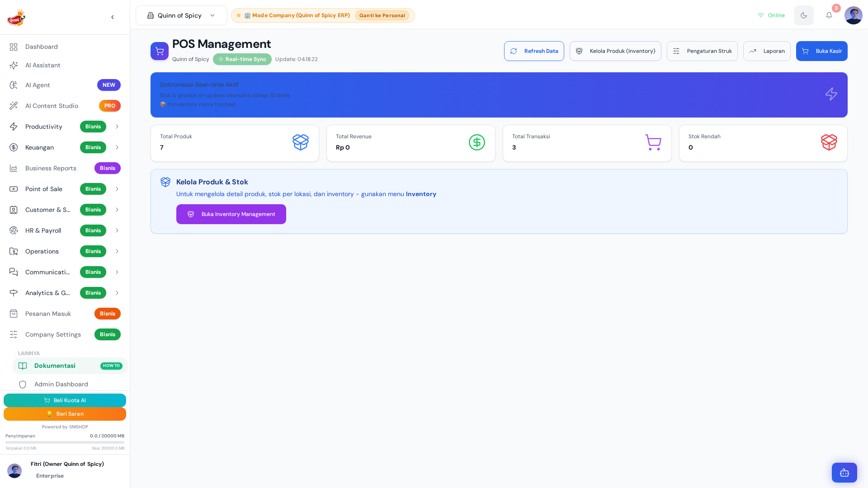
Task: Open Pengaturan Struk settings
Action: (702, 51)
